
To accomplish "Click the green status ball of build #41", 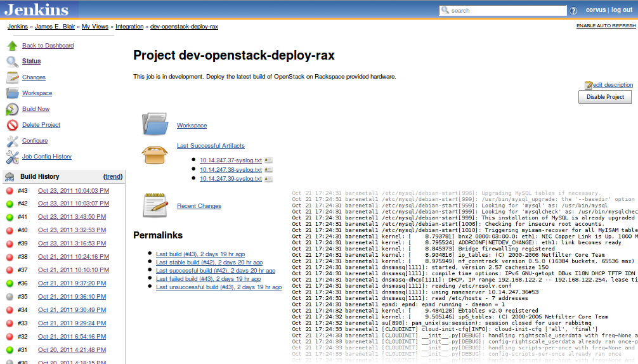I will pos(10,217).
